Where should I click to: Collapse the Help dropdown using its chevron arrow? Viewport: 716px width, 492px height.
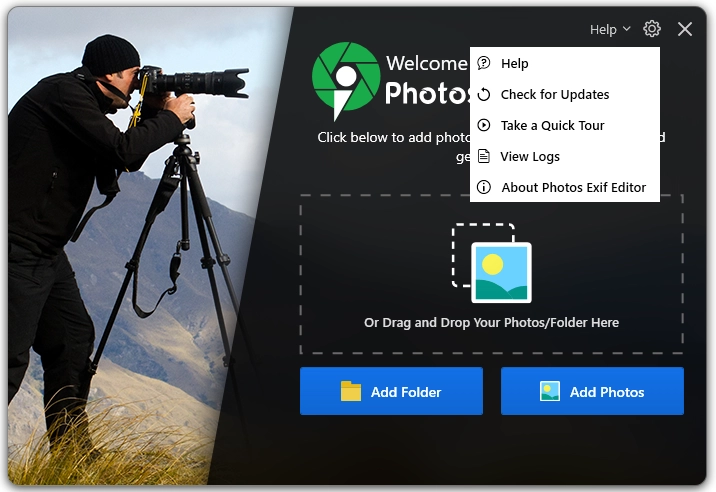click(x=627, y=30)
